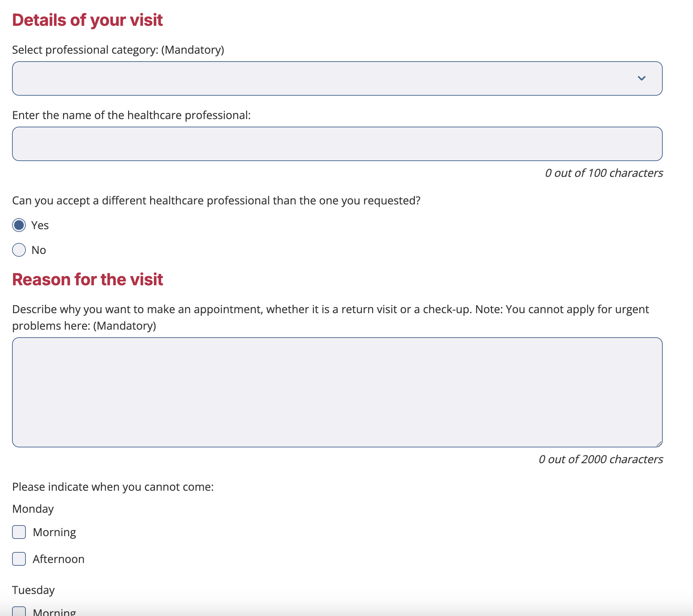This screenshot has height=616, width=693.
Task: Click the 'Describe why you want' instruction label
Action: click(x=330, y=317)
